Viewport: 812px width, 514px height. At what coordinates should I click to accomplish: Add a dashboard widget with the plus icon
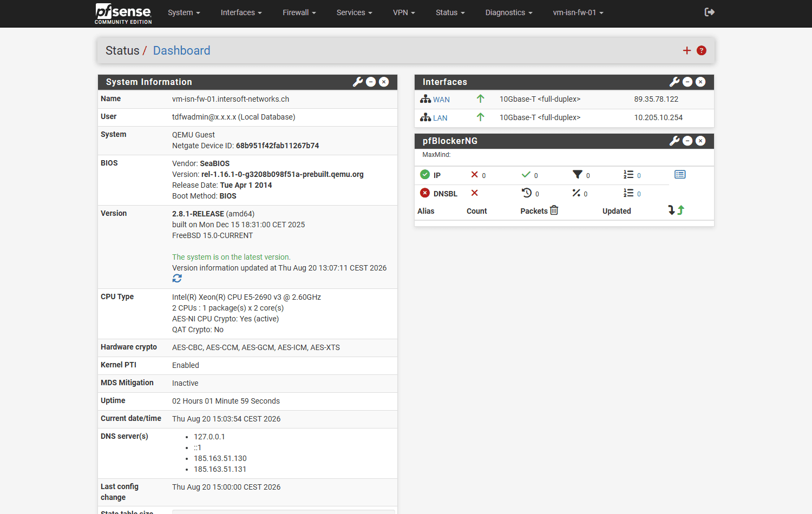687,50
